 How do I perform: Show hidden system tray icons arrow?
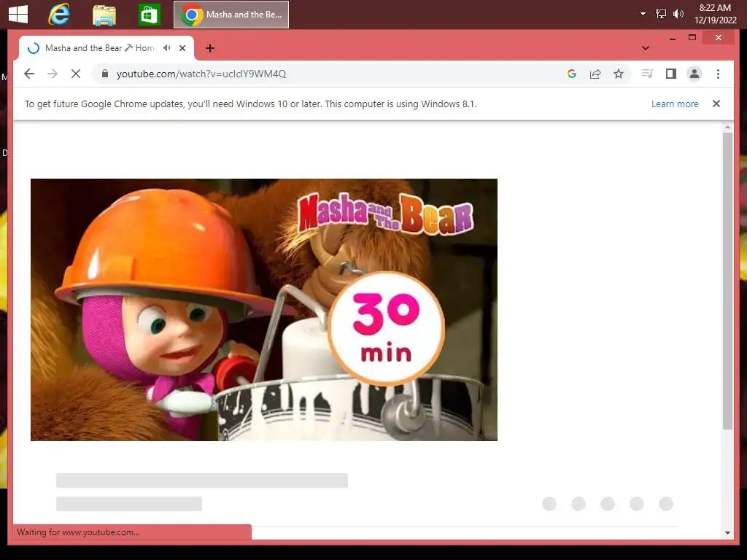click(643, 14)
